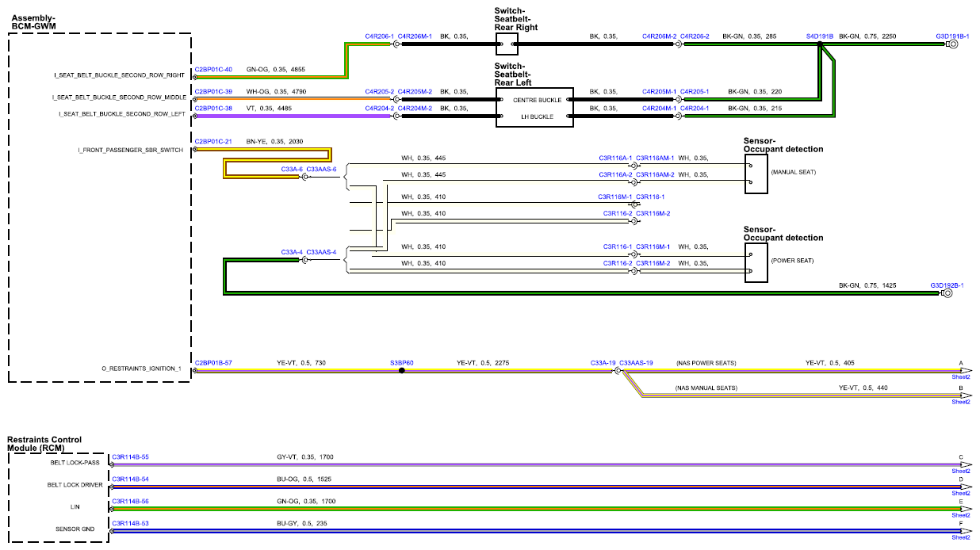Select the SENSOR GND pin label
980x550 pixels.
pyautogui.click(x=76, y=529)
